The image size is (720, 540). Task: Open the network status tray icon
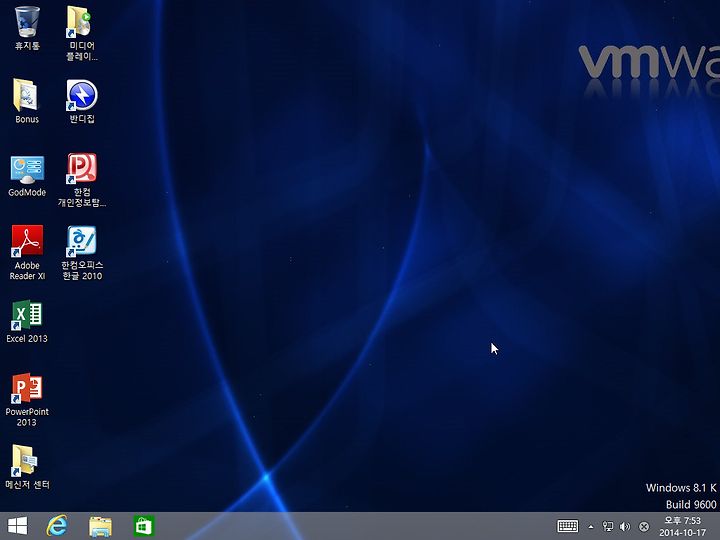608,527
